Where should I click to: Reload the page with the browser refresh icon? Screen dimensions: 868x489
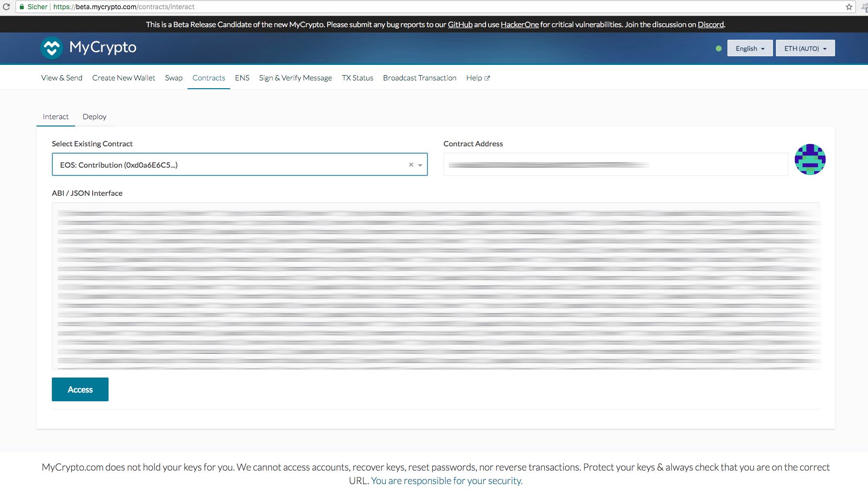coord(6,7)
